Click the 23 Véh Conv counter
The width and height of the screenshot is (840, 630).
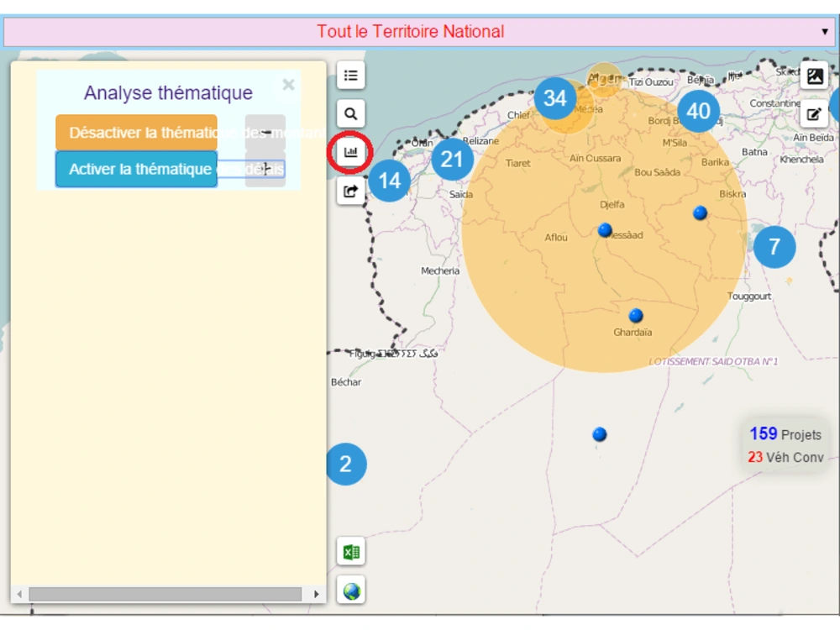tap(785, 458)
